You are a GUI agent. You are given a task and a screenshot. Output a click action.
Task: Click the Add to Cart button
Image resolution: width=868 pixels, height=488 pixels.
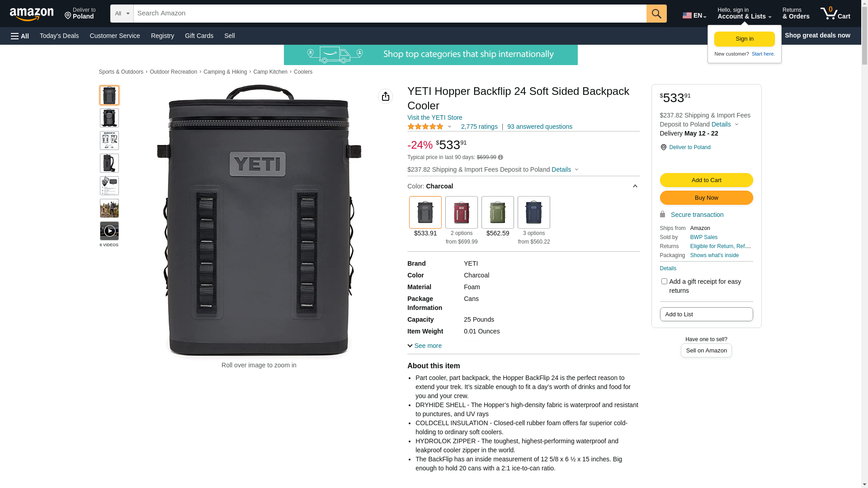[x=706, y=180]
